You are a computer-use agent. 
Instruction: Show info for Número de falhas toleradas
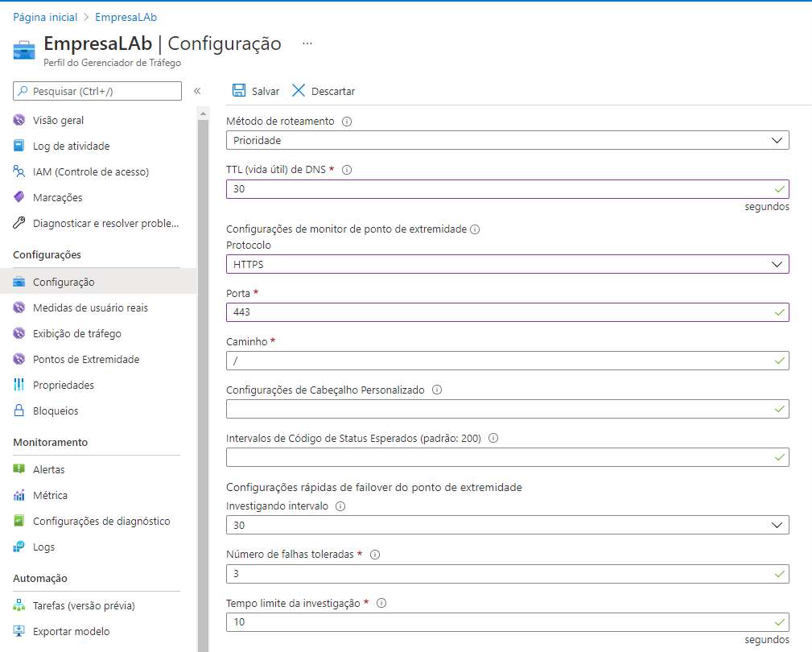coord(375,555)
